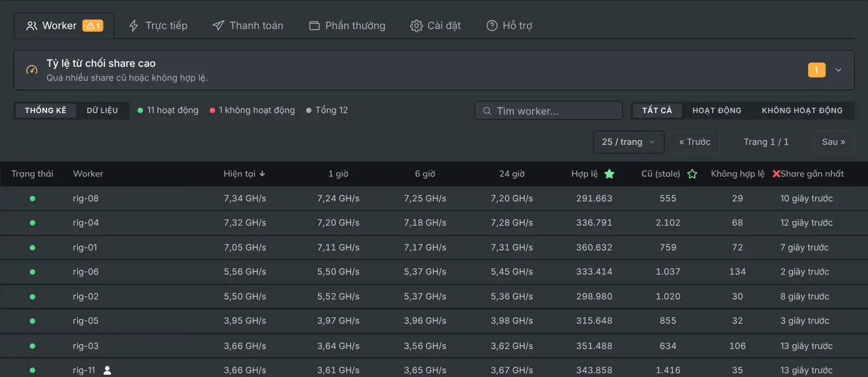Click the green status dot for rig-04

pyautogui.click(x=32, y=223)
